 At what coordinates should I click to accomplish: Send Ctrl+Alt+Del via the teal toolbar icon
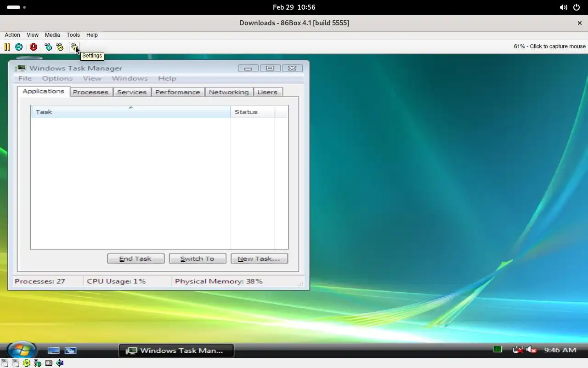pyautogui.click(x=48, y=47)
